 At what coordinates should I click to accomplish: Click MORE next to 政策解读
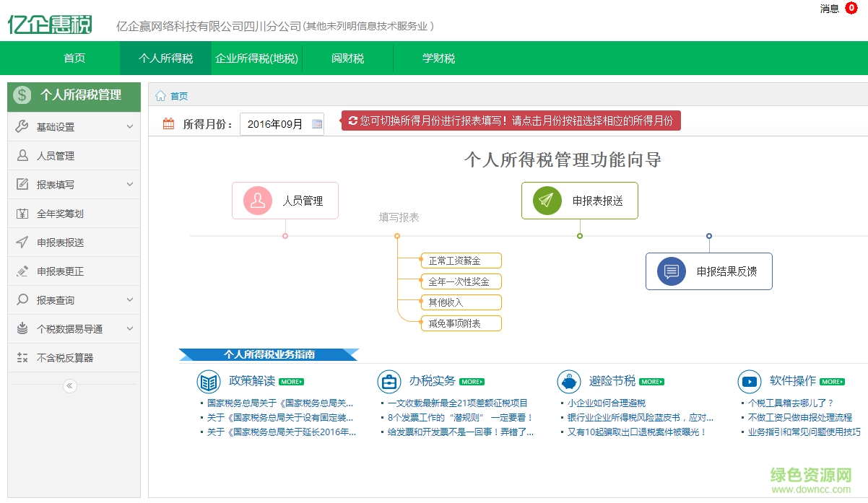click(x=290, y=381)
